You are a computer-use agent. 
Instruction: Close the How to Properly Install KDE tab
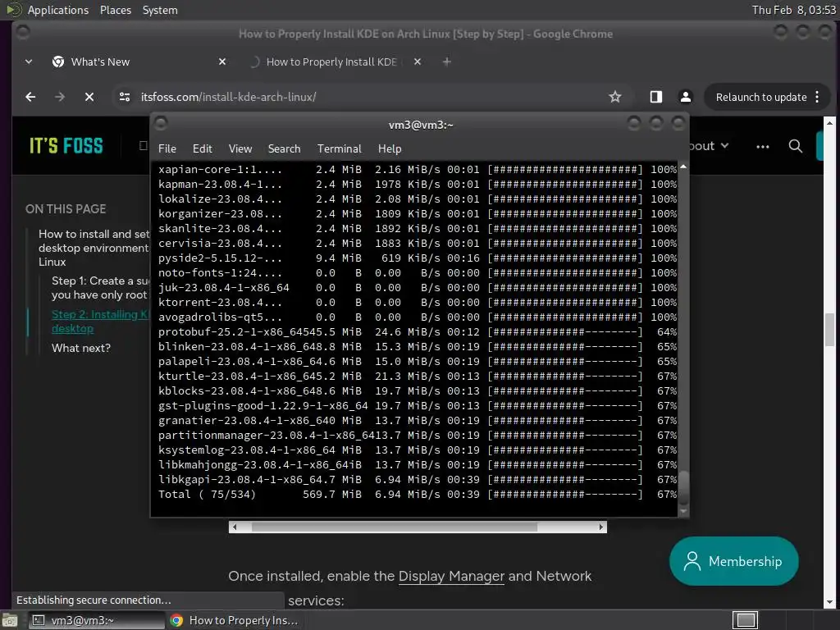pos(418,62)
